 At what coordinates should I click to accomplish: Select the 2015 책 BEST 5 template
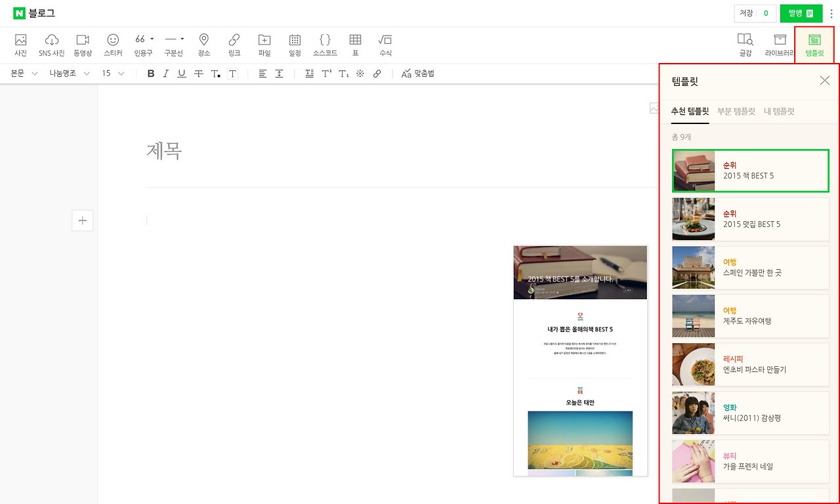751,171
